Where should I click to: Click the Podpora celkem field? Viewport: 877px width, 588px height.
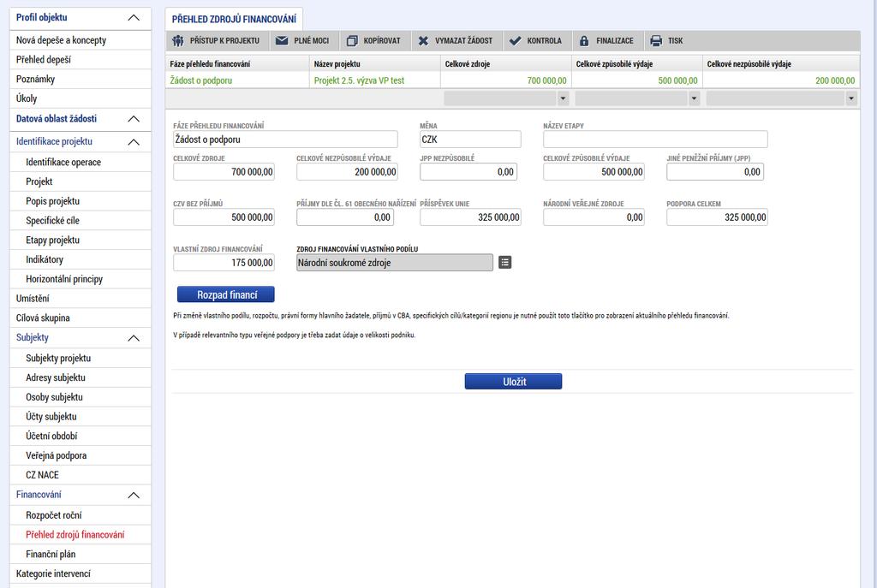(x=717, y=217)
